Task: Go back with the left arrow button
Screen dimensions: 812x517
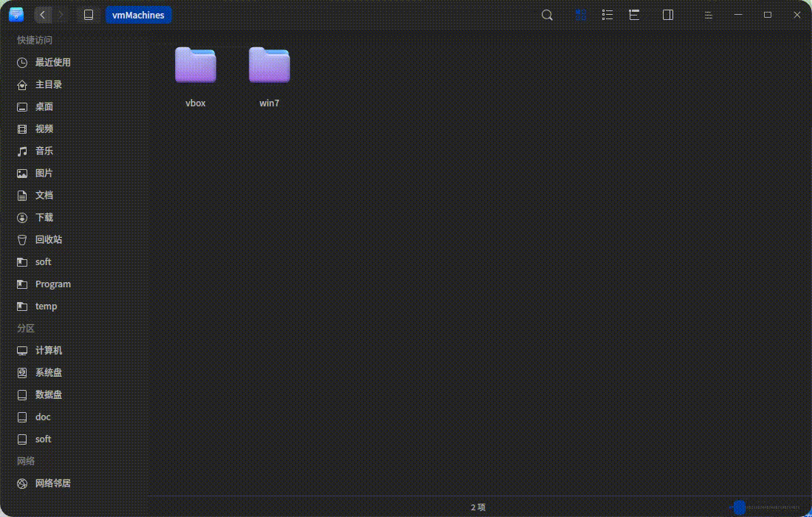Action: [43, 15]
